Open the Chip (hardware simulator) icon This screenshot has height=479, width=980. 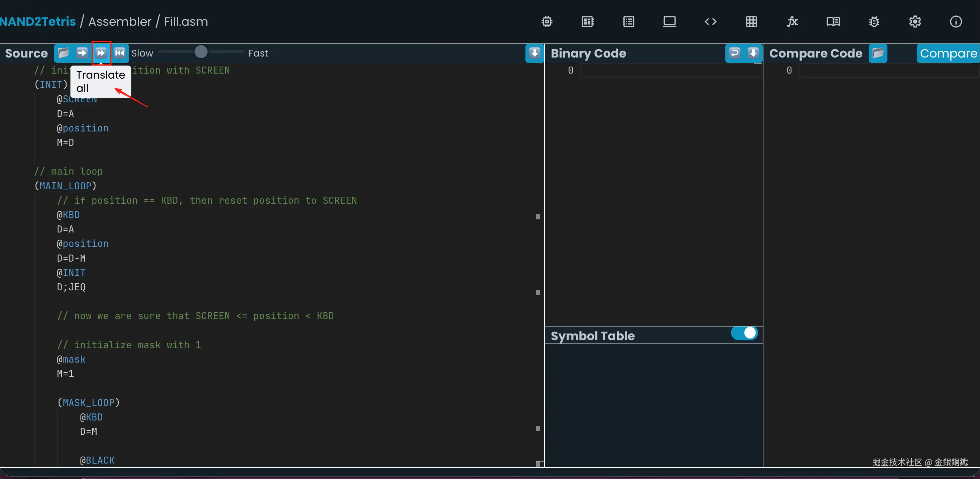(547, 22)
